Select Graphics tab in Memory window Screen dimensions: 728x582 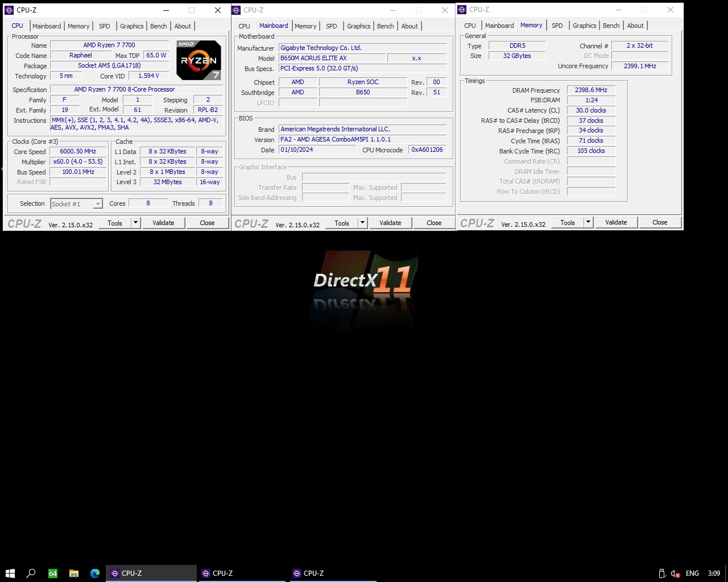(585, 26)
